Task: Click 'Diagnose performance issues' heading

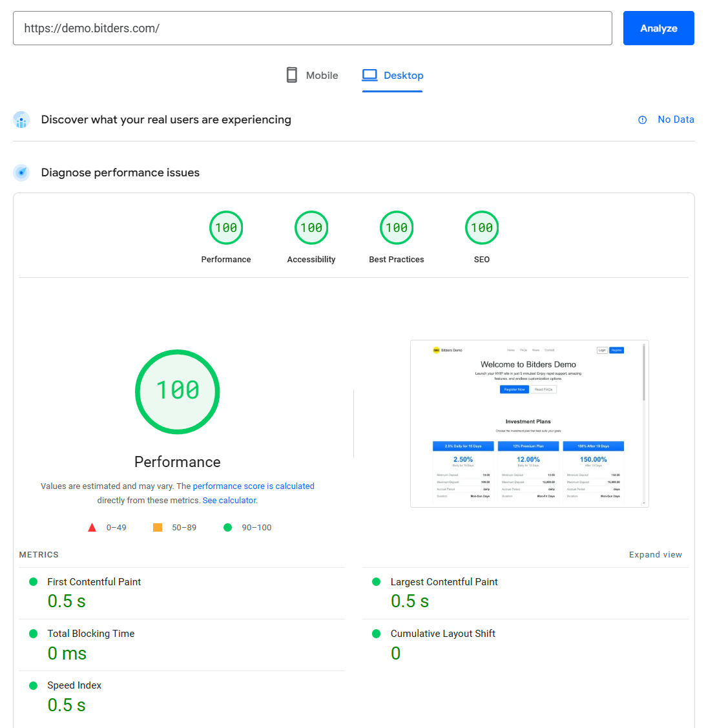Action: [120, 172]
